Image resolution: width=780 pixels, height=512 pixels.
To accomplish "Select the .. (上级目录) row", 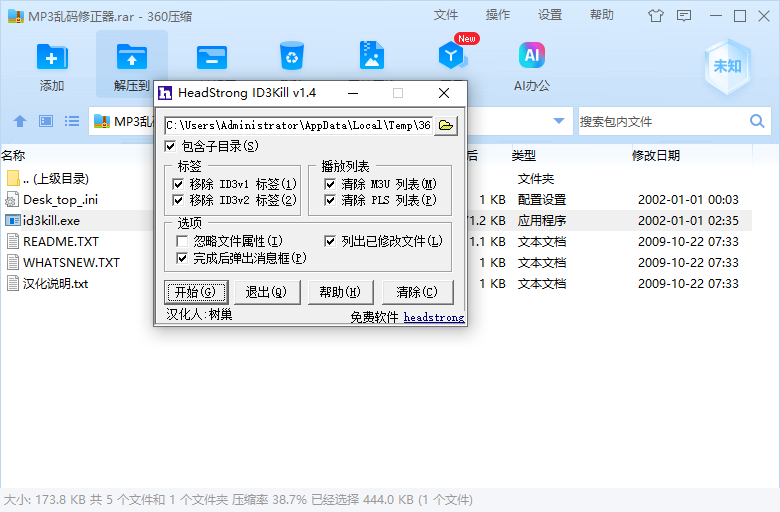I will (x=376, y=178).
